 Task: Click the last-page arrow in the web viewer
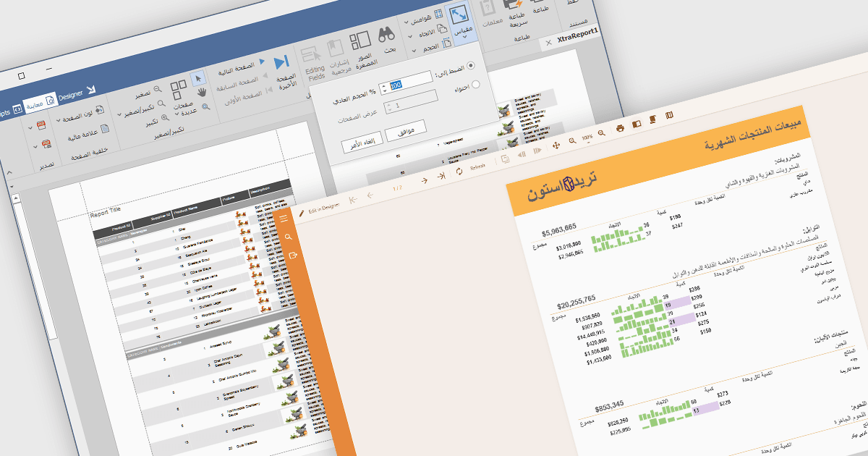tap(441, 177)
